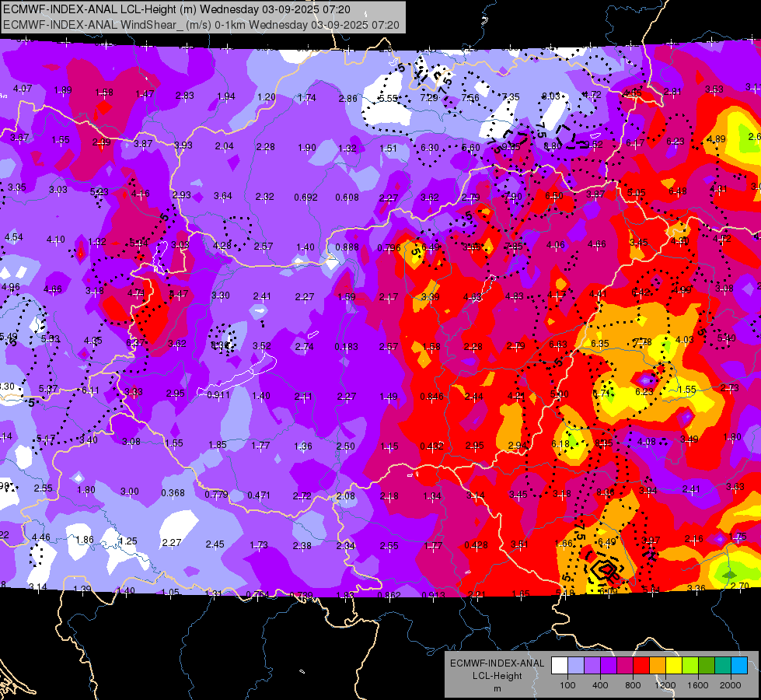The image size is (761, 700).
Task: Click the wind shear value 3.93
Action: click(x=183, y=145)
